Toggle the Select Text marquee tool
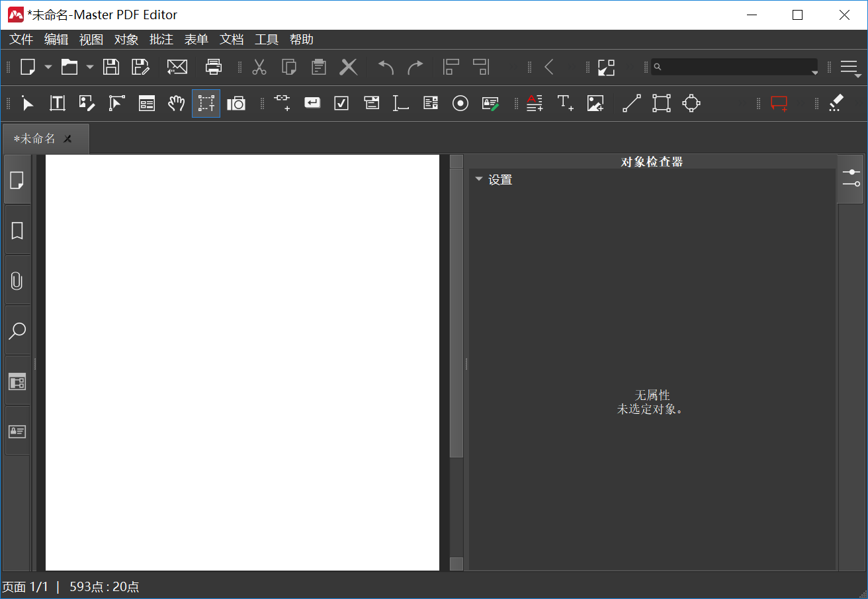Screen dimensions: 868x599 (206, 103)
